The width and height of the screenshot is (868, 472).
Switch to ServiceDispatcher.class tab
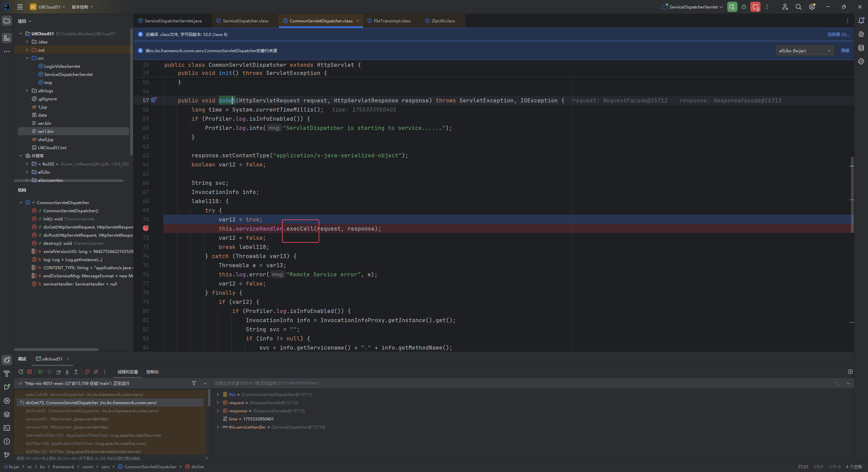point(246,21)
